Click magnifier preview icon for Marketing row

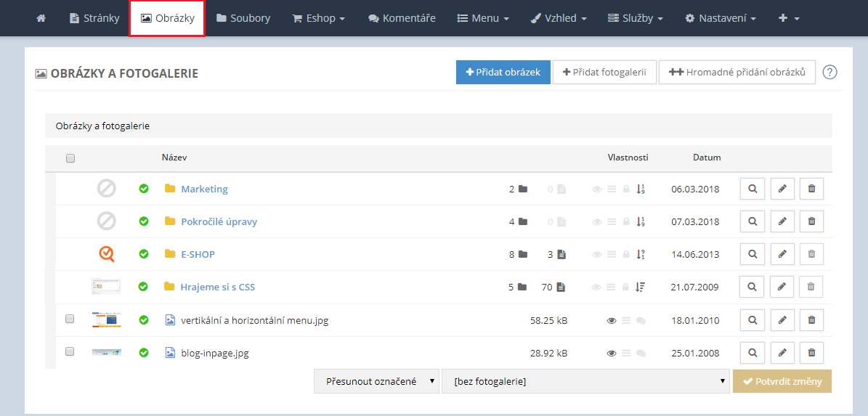753,189
